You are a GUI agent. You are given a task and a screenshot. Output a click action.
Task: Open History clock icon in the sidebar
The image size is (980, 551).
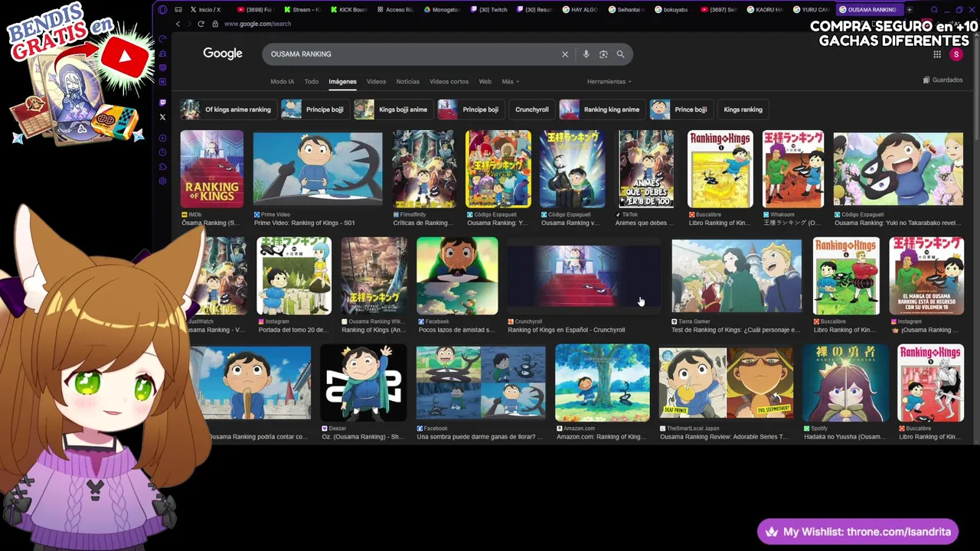pos(162,153)
